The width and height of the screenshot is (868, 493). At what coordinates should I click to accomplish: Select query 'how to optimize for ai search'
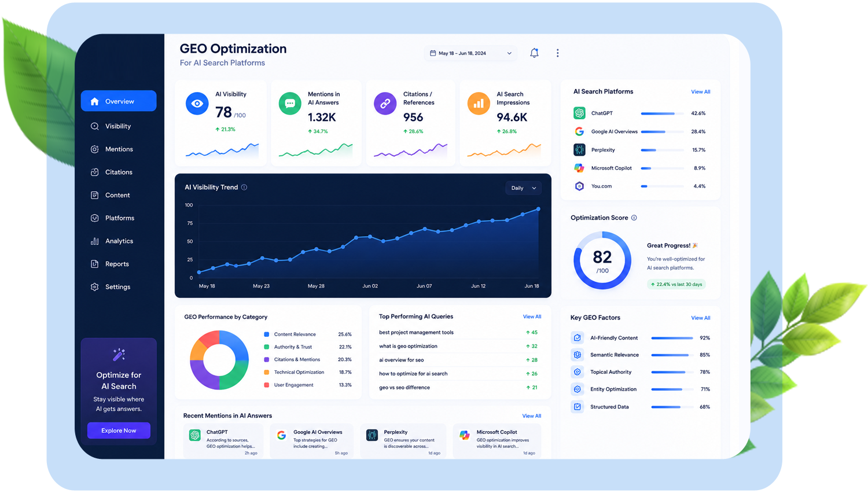coord(413,374)
